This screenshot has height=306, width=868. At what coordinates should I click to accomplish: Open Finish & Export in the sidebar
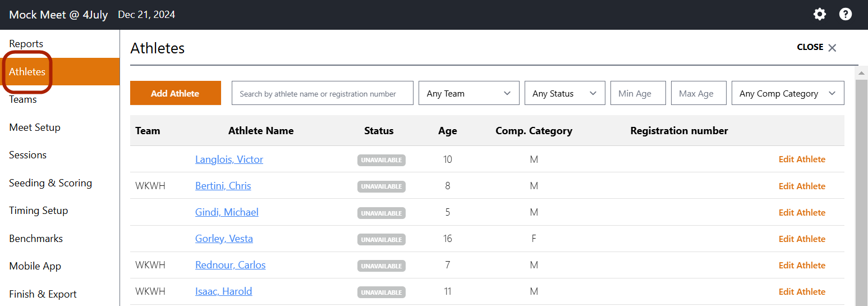43,294
